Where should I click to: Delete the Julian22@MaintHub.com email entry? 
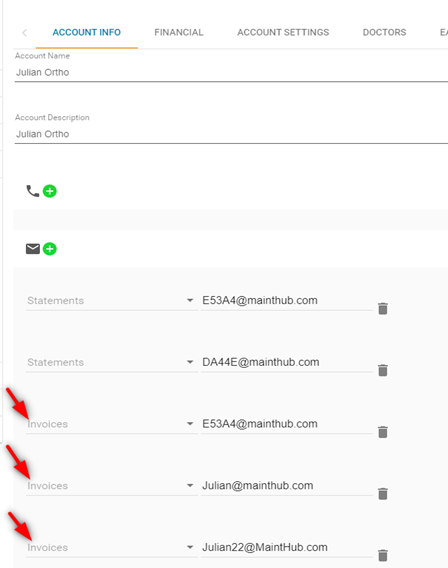[x=383, y=555]
